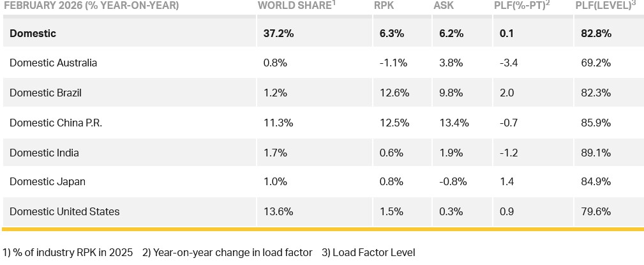Viewport: 644px width, 265px height.
Task: Click the PLF(LEVEL) column header
Action: tap(606, 6)
